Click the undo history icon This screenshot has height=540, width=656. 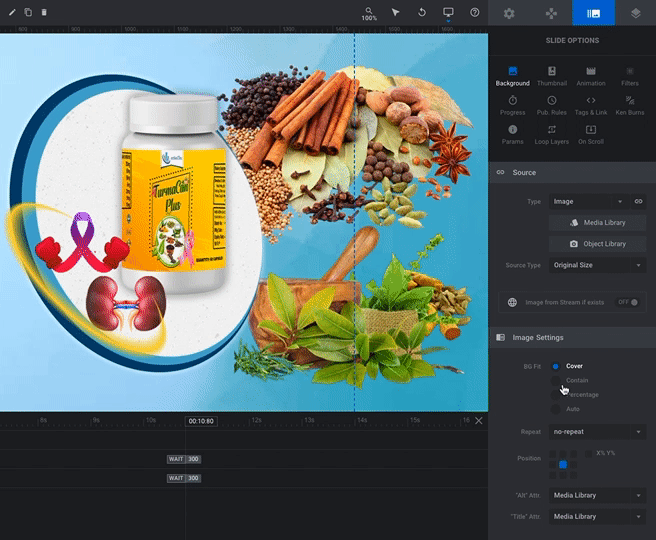422,13
